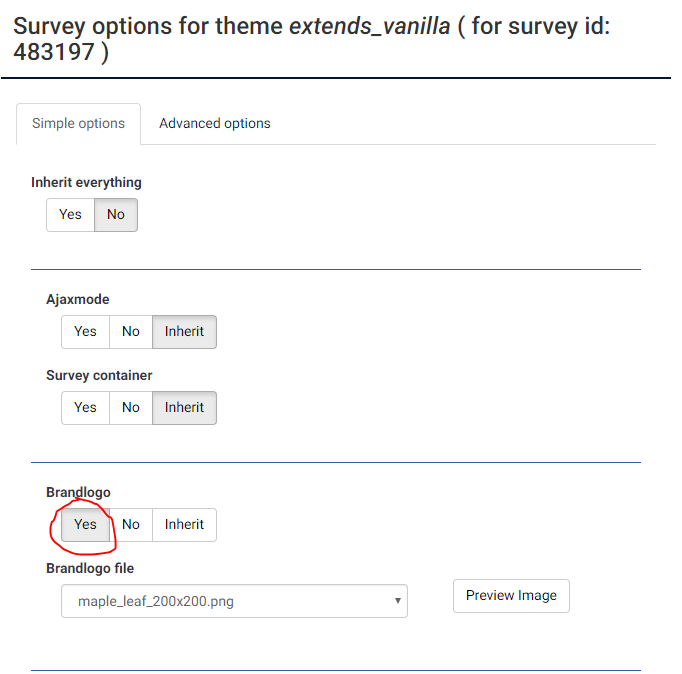The height and width of the screenshot is (674, 682).
Task: Turn off Survey container with No
Action: 131,407
